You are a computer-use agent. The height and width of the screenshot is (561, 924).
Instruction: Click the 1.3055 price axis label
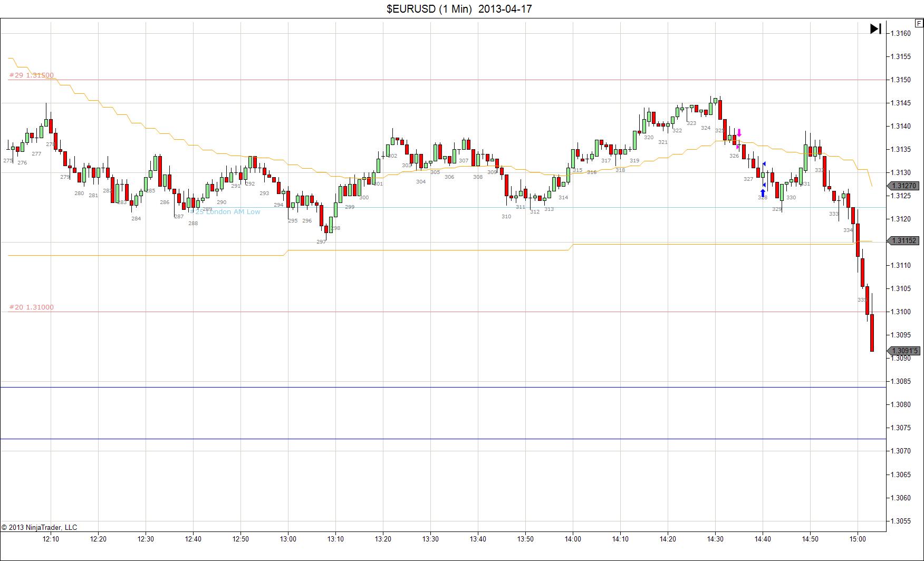click(900, 521)
